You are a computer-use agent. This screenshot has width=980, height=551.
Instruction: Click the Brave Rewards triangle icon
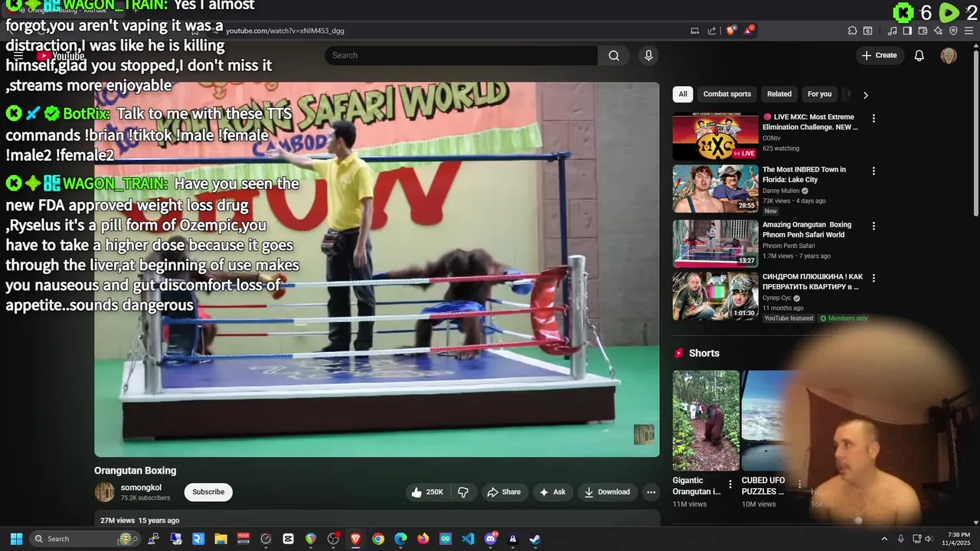coord(748,31)
